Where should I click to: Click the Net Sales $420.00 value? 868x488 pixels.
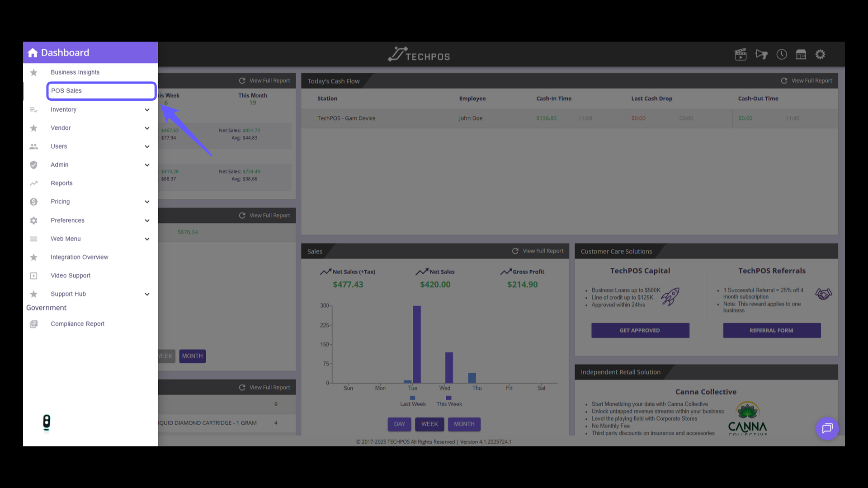(435, 285)
